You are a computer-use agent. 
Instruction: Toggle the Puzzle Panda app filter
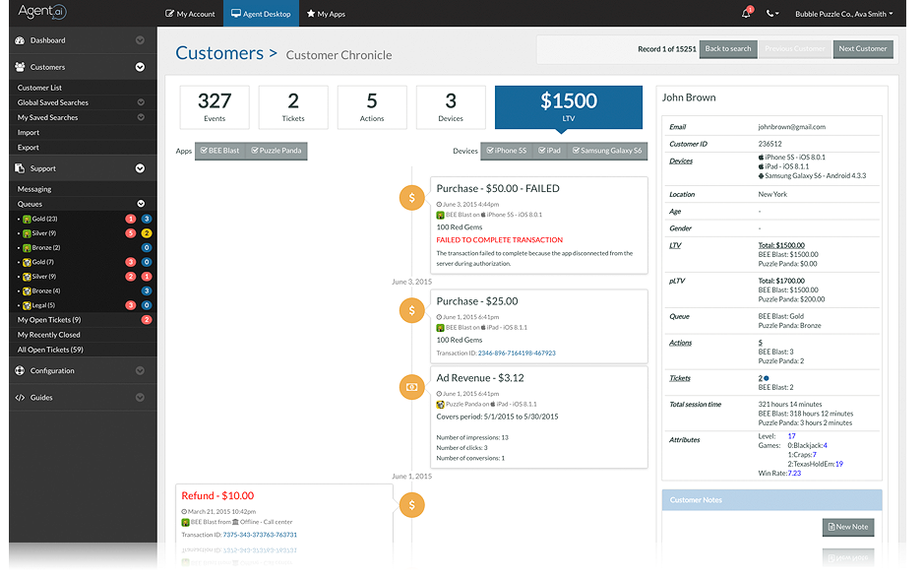click(x=277, y=151)
